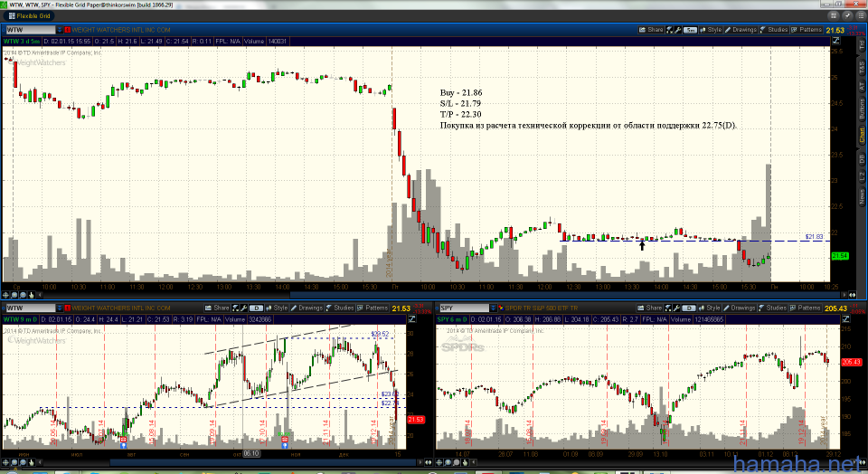
Task: Click Share in the top WTW chart
Action: pos(651,30)
